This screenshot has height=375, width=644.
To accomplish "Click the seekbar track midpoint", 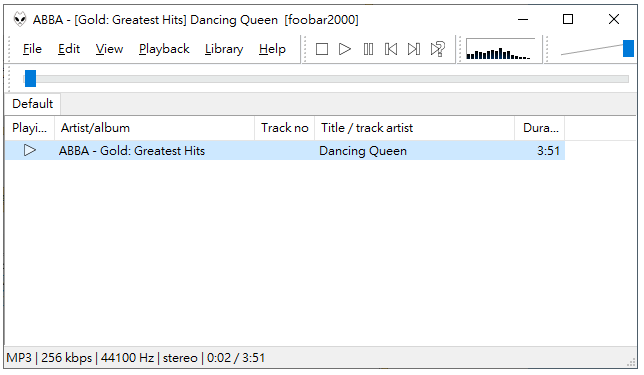I will 326,79.
